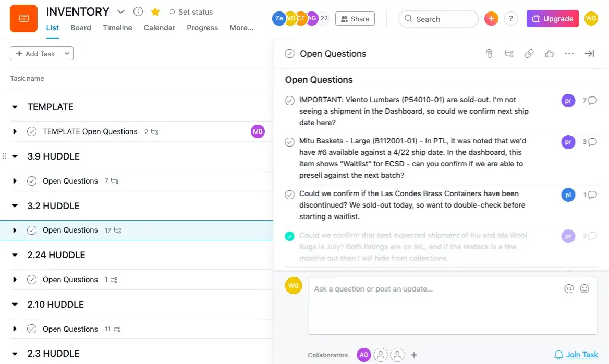Mark the Open Questions task complete
Screen dimensions: 609x364
tap(290, 53)
